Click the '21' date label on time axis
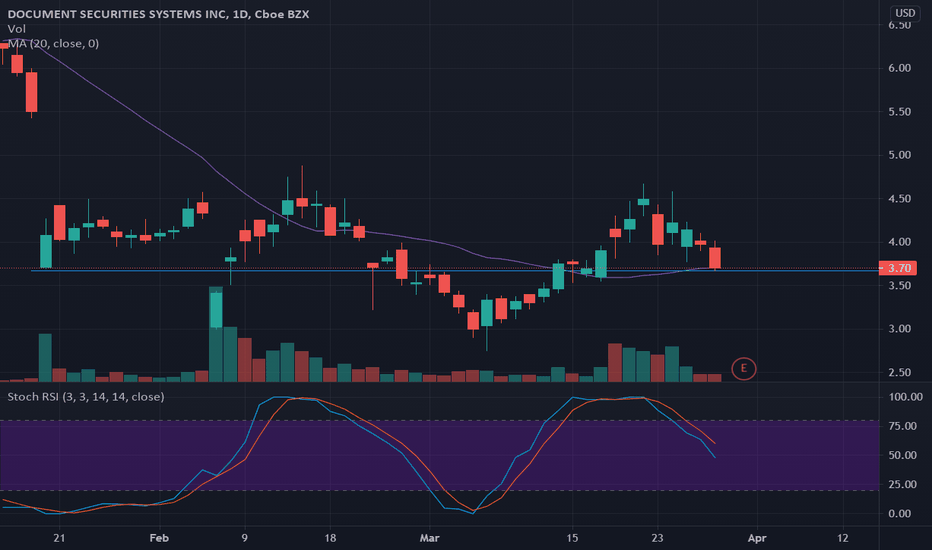The image size is (932, 550). 59,538
